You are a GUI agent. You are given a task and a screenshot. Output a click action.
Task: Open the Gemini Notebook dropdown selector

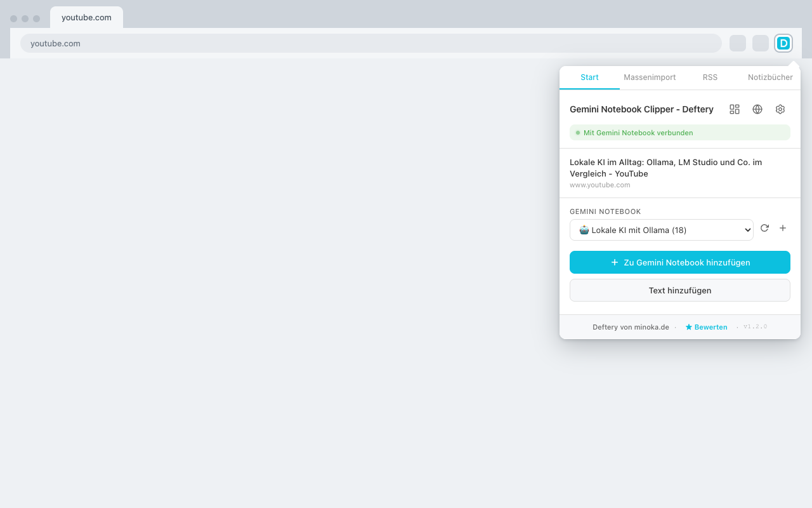pyautogui.click(x=662, y=230)
